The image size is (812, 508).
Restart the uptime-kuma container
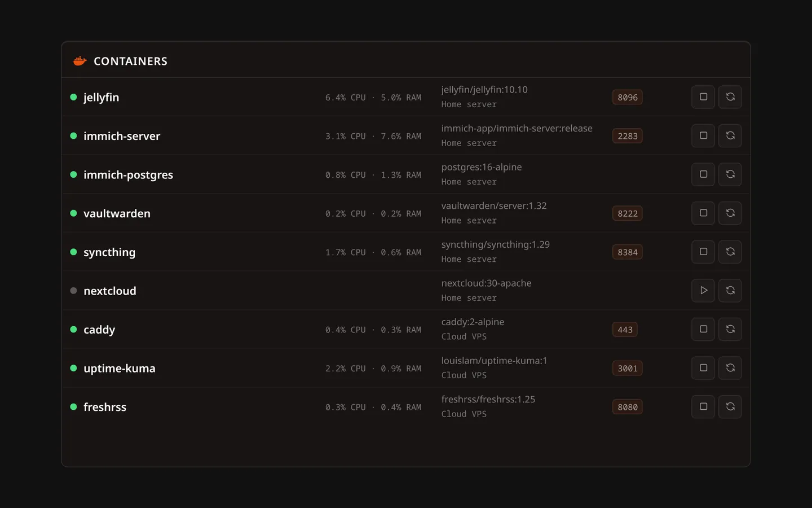(x=730, y=368)
